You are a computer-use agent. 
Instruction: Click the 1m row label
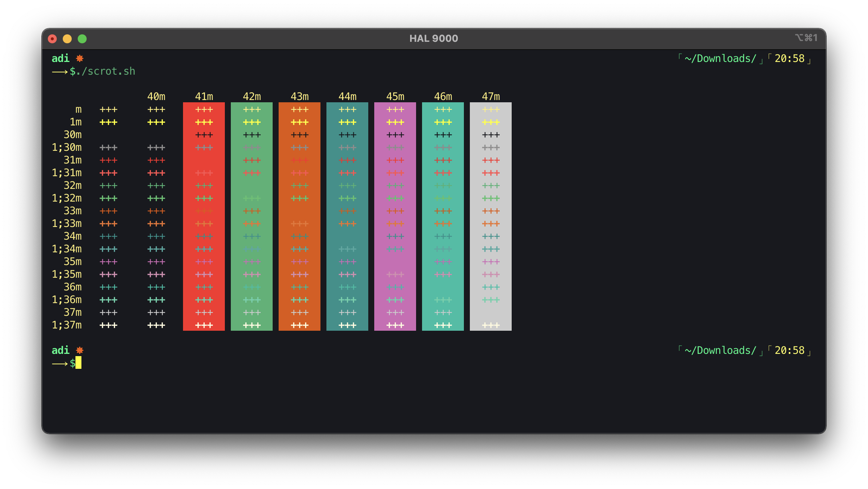pyautogui.click(x=75, y=122)
